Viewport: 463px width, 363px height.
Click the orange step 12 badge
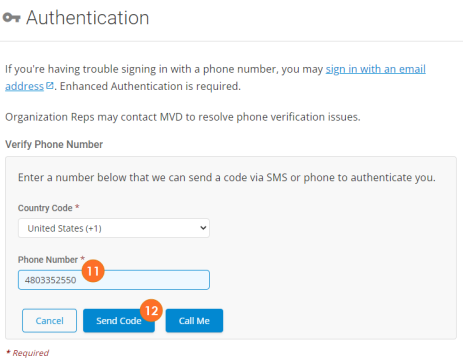point(151,310)
